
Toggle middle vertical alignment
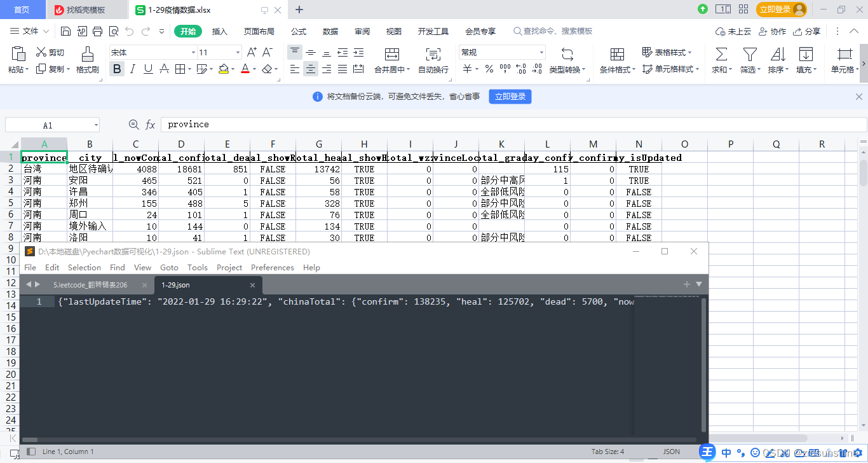tap(311, 52)
